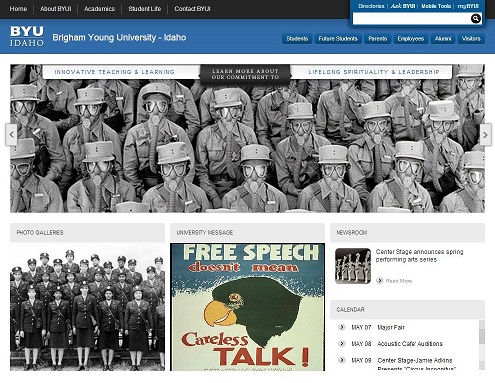This screenshot has width=495, height=383.
Task: Select the Students audience tab
Action: pos(297,39)
